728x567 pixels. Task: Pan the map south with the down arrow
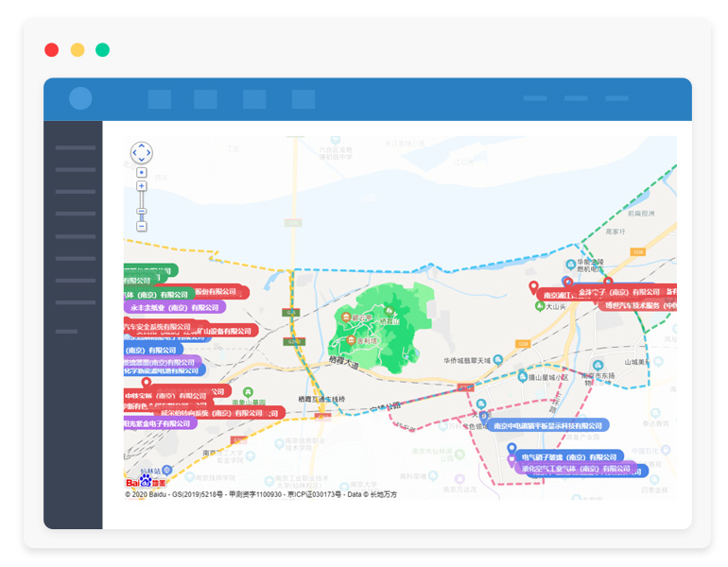(142, 160)
